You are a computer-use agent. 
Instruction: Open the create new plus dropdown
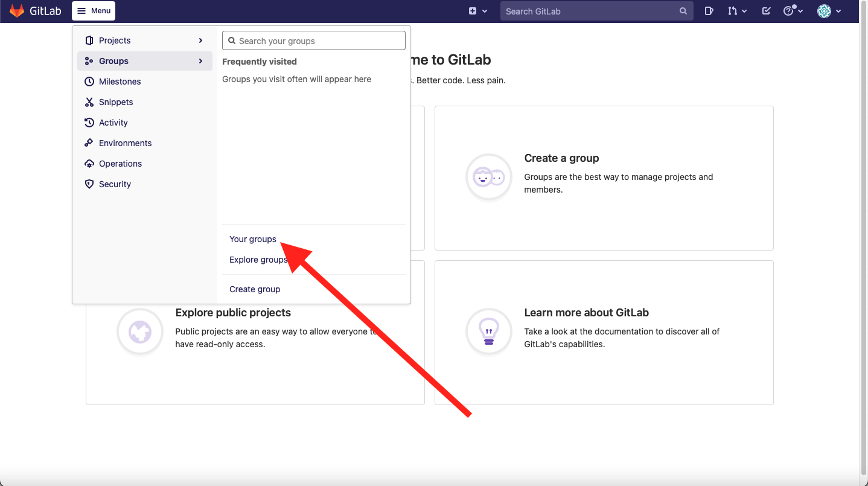[x=478, y=11]
